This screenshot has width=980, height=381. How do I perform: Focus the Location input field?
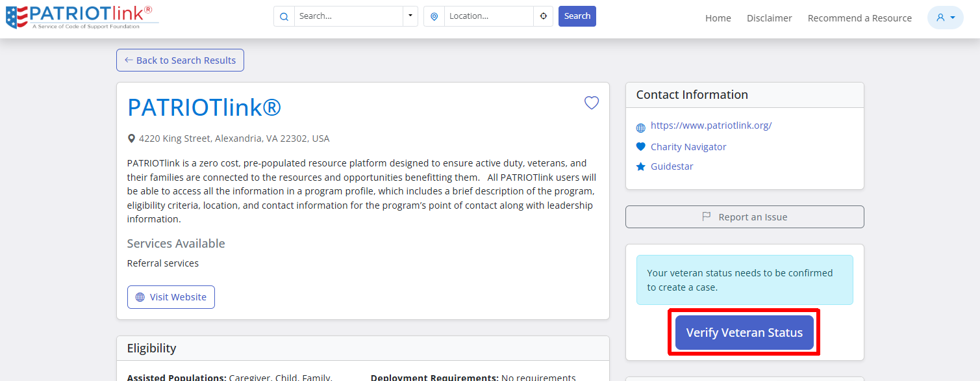[489, 16]
